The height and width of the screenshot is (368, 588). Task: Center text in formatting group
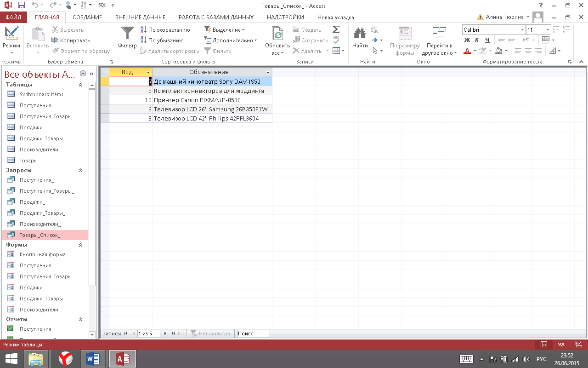[528, 51]
